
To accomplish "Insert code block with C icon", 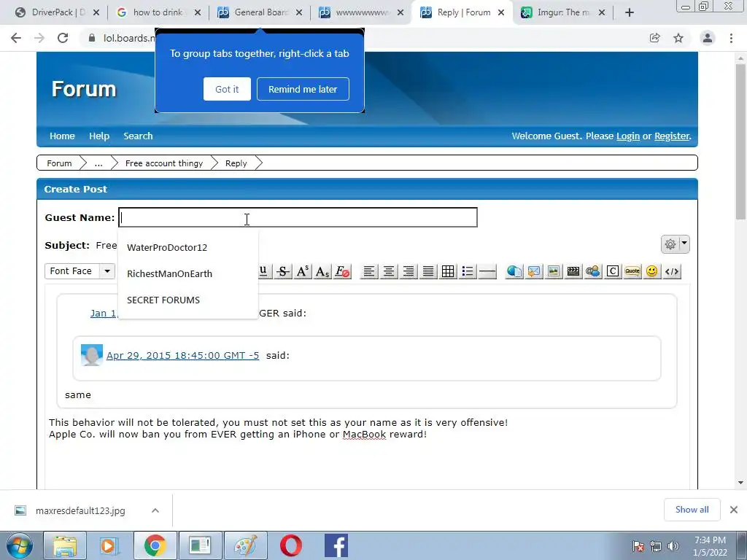I will [x=613, y=271].
